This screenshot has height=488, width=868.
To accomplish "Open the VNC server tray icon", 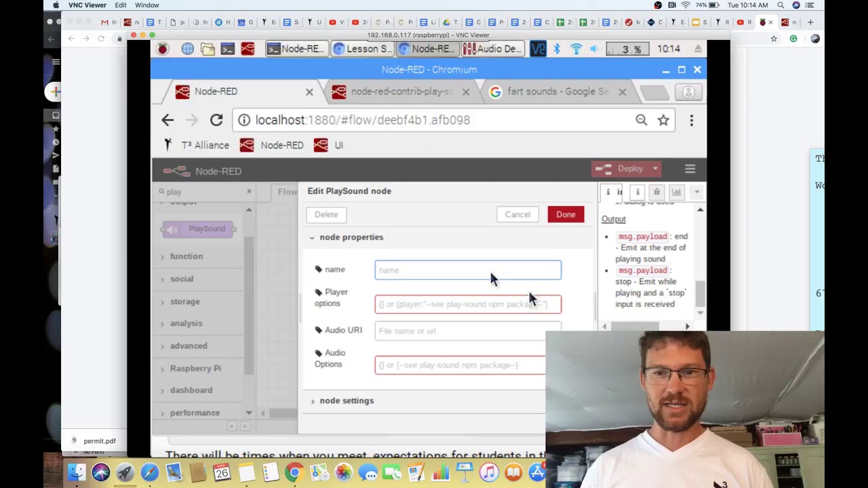I will [538, 49].
